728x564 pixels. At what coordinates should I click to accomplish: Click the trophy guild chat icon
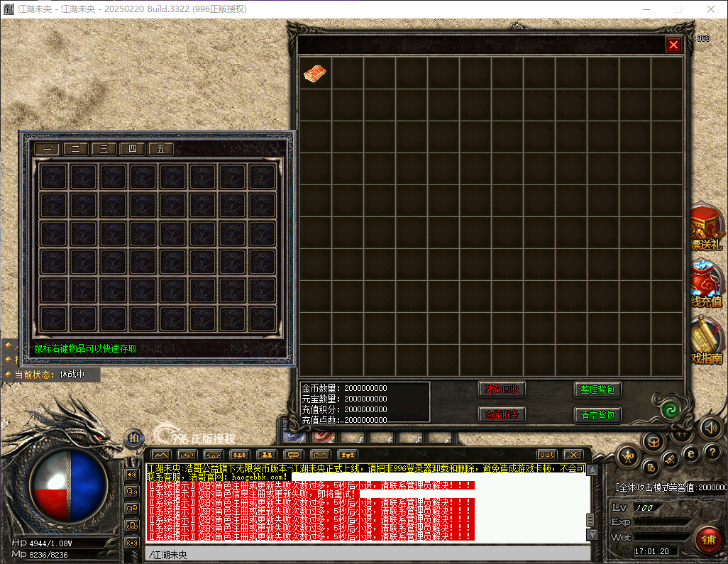347,455
